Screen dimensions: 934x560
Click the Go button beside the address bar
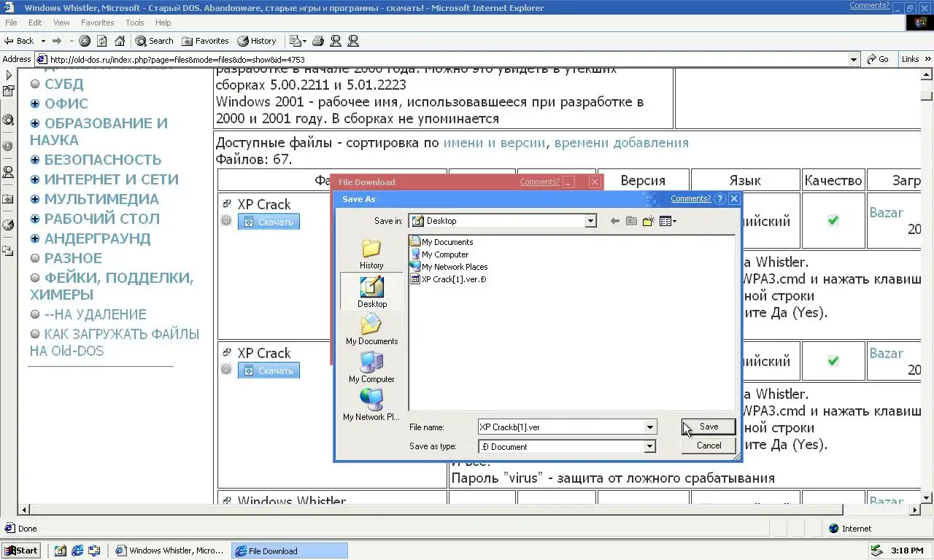tap(879, 59)
